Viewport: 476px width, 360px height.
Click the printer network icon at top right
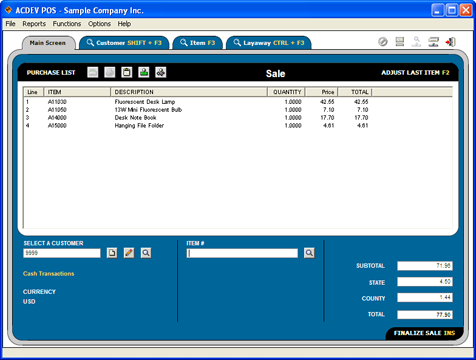pos(433,42)
